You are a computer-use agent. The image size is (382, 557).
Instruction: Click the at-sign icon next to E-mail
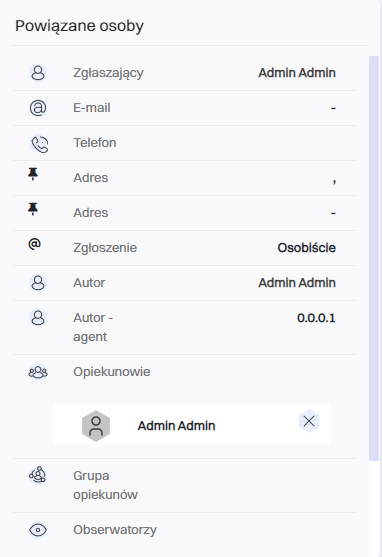tap(38, 108)
